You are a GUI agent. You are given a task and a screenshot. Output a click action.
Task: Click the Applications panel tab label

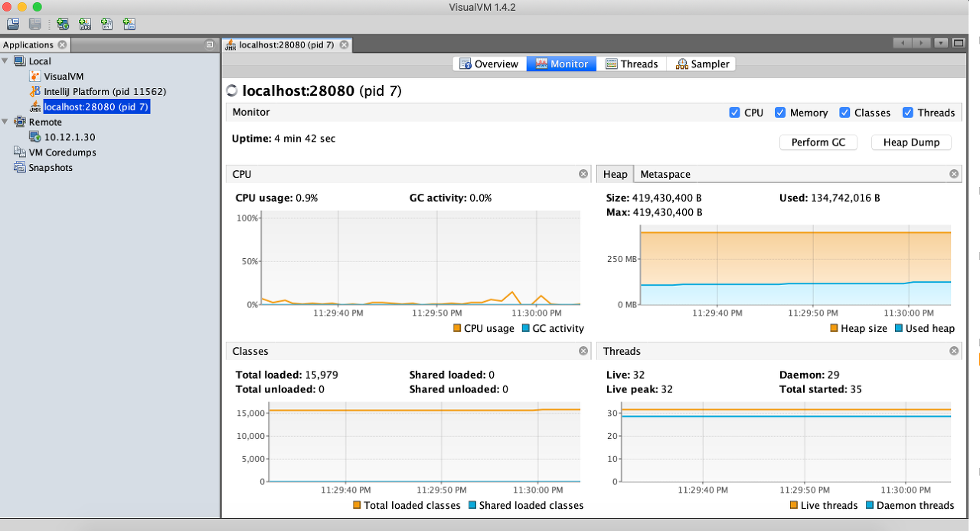point(28,45)
